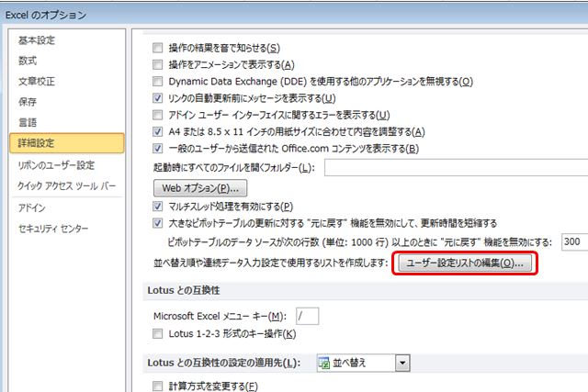This screenshot has height=392, width=588.
Task: Select 数式 in the sidebar
Action: pyautogui.click(x=28, y=61)
